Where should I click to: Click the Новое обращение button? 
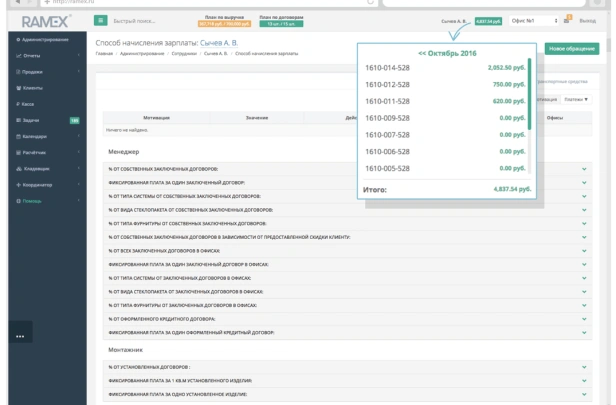pyautogui.click(x=572, y=48)
